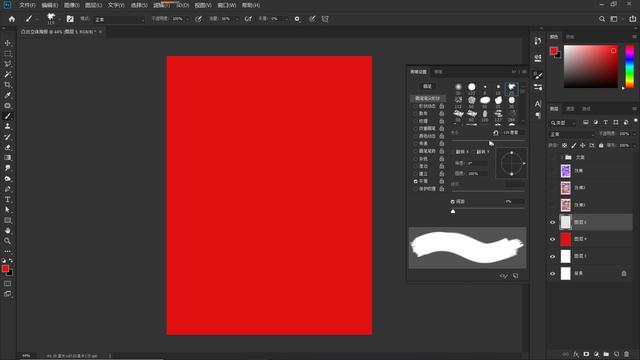Image resolution: width=640 pixels, height=360 pixels.
Task: Enable airbrush-style build-up in options bar
Action: click(x=248, y=19)
